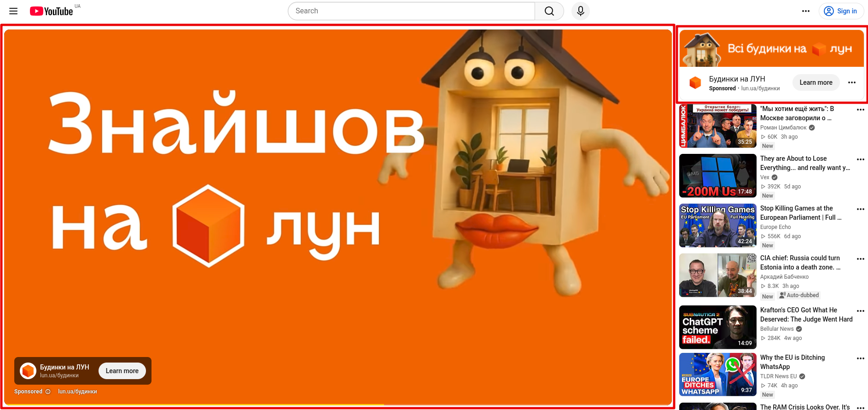Open the Роман Цимбалюк channel name
The width and height of the screenshot is (868, 410).
pos(783,128)
